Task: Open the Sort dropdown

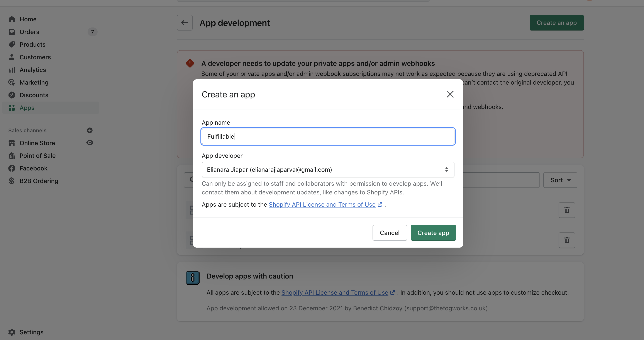Action: point(560,180)
